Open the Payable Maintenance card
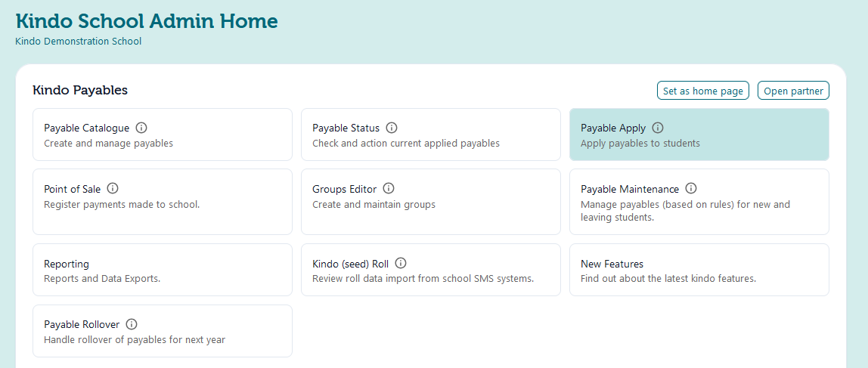Screen dimensions: 868x368 [699, 202]
